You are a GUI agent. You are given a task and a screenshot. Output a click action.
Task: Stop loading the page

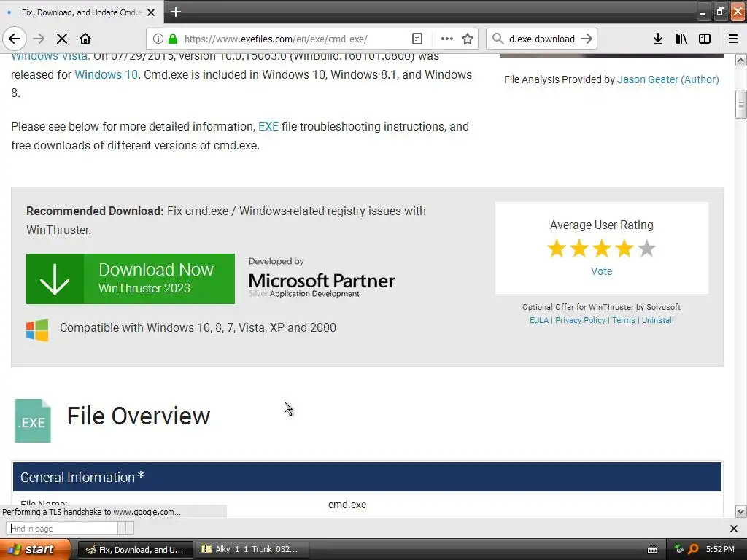tap(62, 39)
